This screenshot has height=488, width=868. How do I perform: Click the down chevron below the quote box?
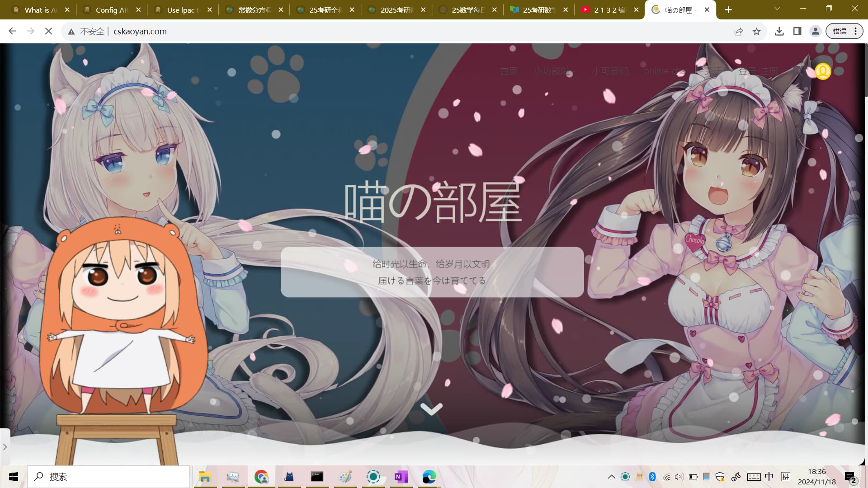(x=431, y=409)
